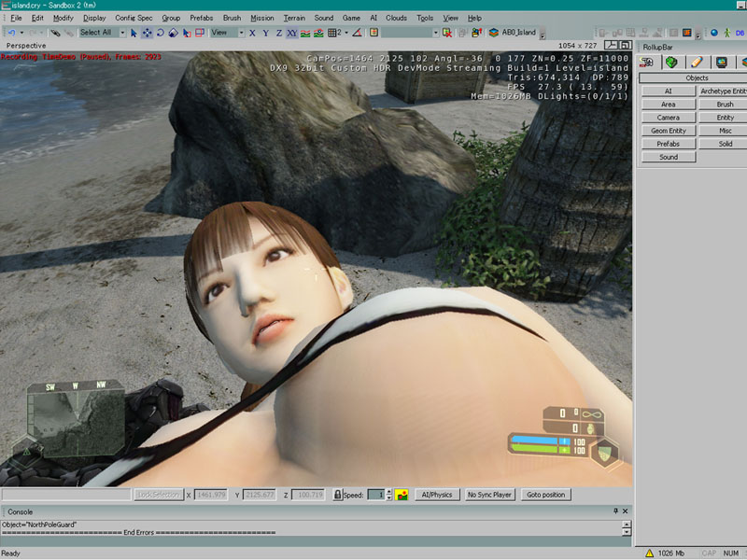Open the Modify menu
Image resolution: width=747 pixels, height=560 pixels.
pyautogui.click(x=63, y=18)
